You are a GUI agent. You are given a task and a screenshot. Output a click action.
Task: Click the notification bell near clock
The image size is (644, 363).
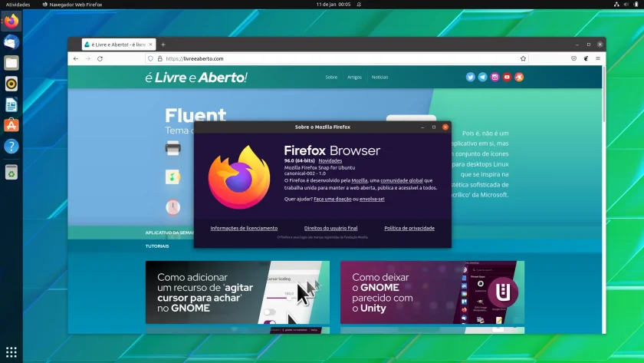point(359,4)
